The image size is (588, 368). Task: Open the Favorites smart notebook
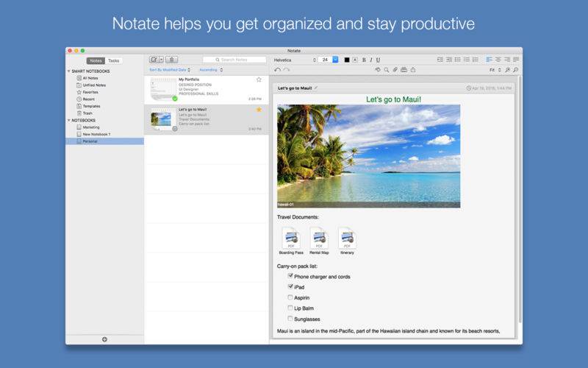pyautogui.click(x=87, y=92)
